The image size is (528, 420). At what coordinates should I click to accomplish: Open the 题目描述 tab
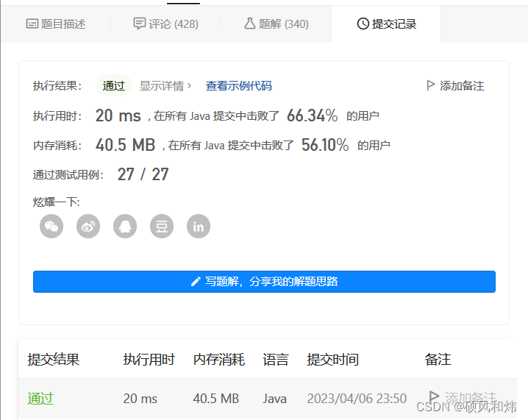tap(56, 24)
